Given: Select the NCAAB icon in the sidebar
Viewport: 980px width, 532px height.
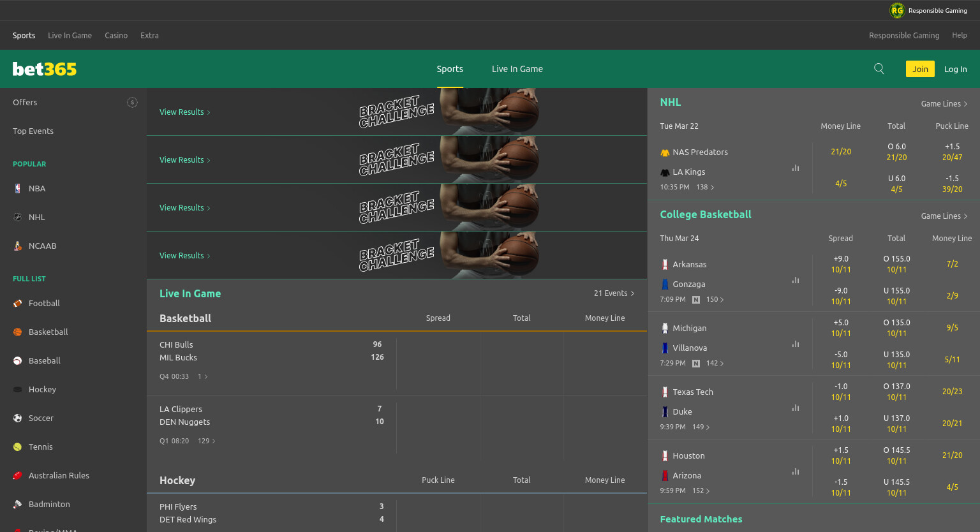Looking at the screenshot, I should pos(17,246).
